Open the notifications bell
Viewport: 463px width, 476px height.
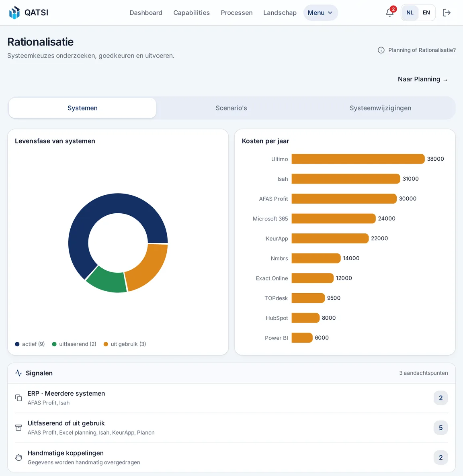(390, 12)
